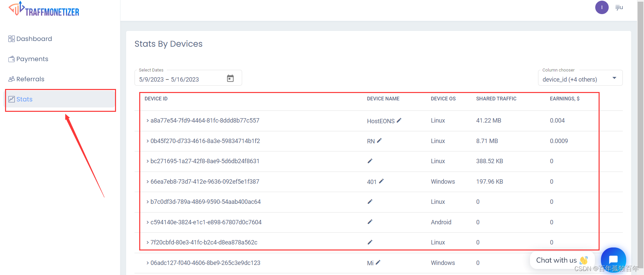Expand device row 0b45f270

click(x=148, y=141)
